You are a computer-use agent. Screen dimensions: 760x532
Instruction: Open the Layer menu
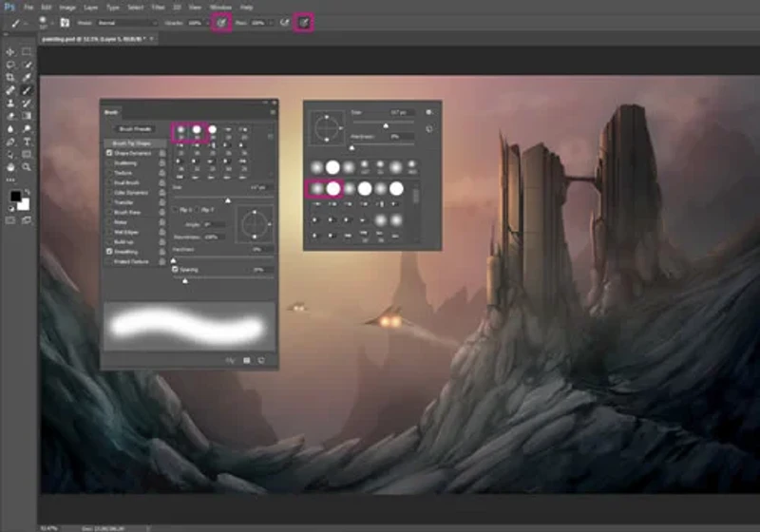tap(90, 8)
